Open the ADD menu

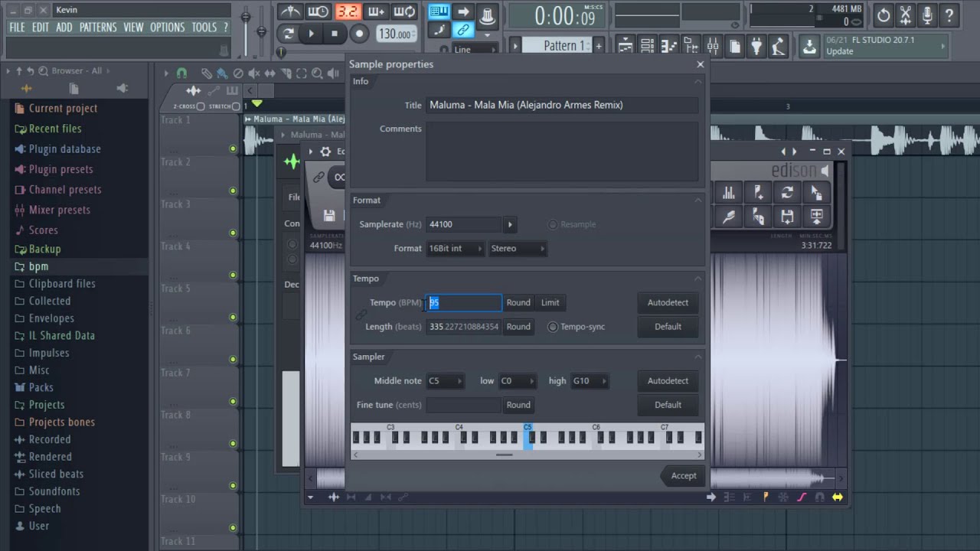tap(64, 28)
